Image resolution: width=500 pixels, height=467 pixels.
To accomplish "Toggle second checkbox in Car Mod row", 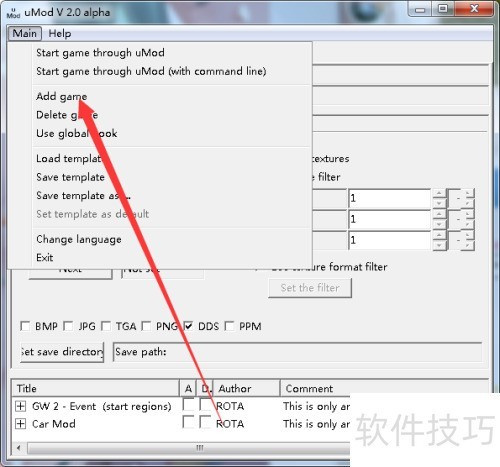I will (x=205, y=422).
